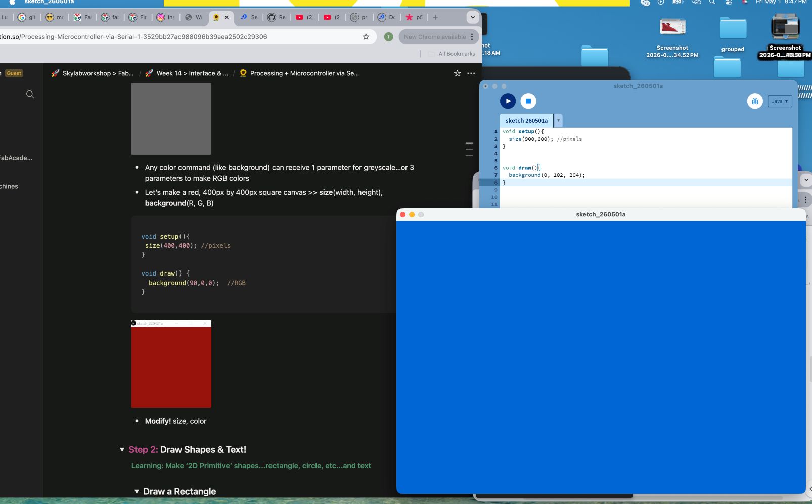
Task: Open the Chrome profile avatar T
Action: click(388, 37)
